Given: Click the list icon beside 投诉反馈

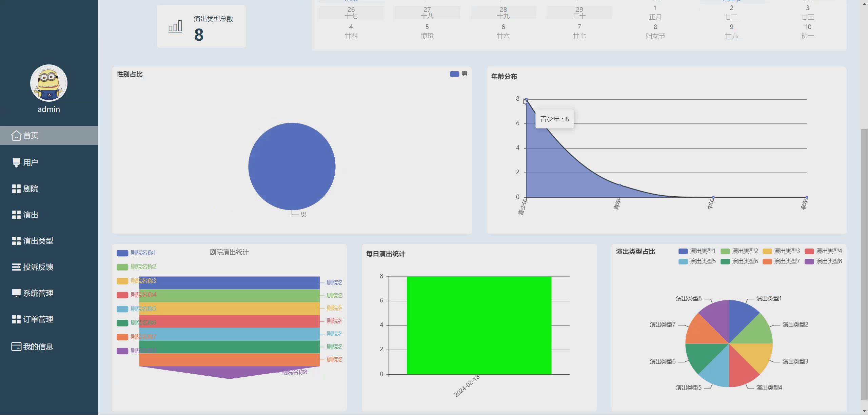Looking at the screenshot, I should coord(16,267).
